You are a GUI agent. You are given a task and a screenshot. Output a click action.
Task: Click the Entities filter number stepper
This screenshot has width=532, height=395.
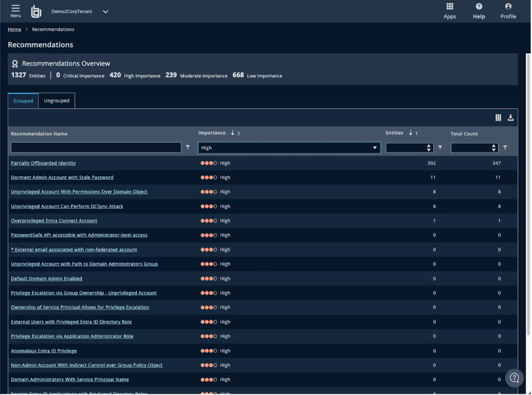(429, 148)
